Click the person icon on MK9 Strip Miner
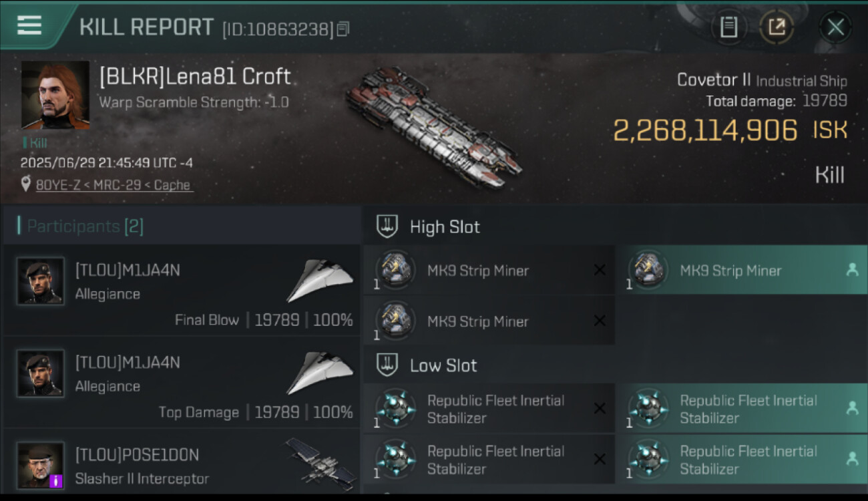 [x=852, y=270]
